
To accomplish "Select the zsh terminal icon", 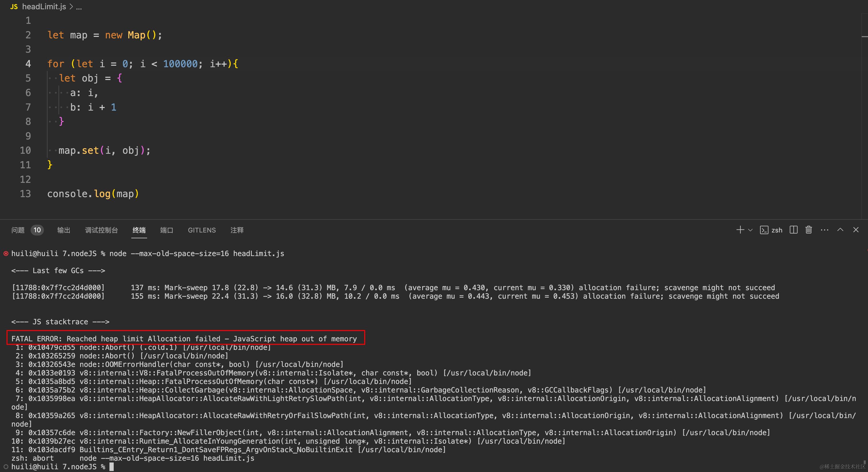I will pos(764,230).
